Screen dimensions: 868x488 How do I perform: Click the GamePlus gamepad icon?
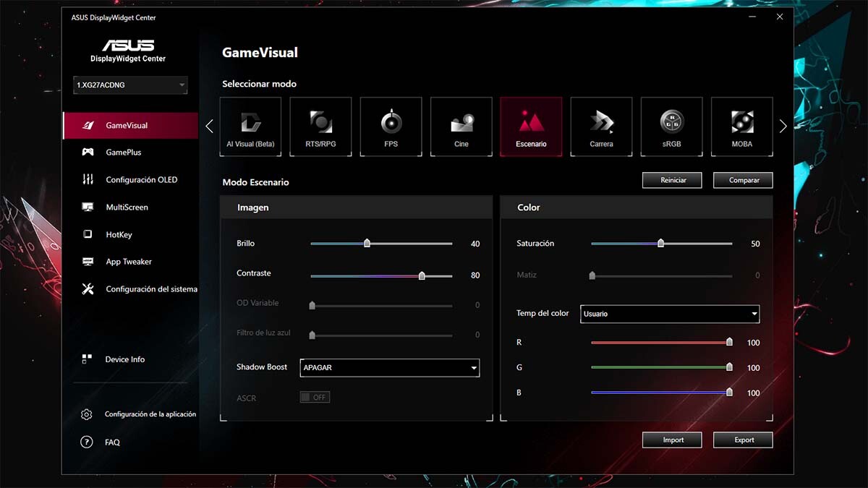click(88, 153)
